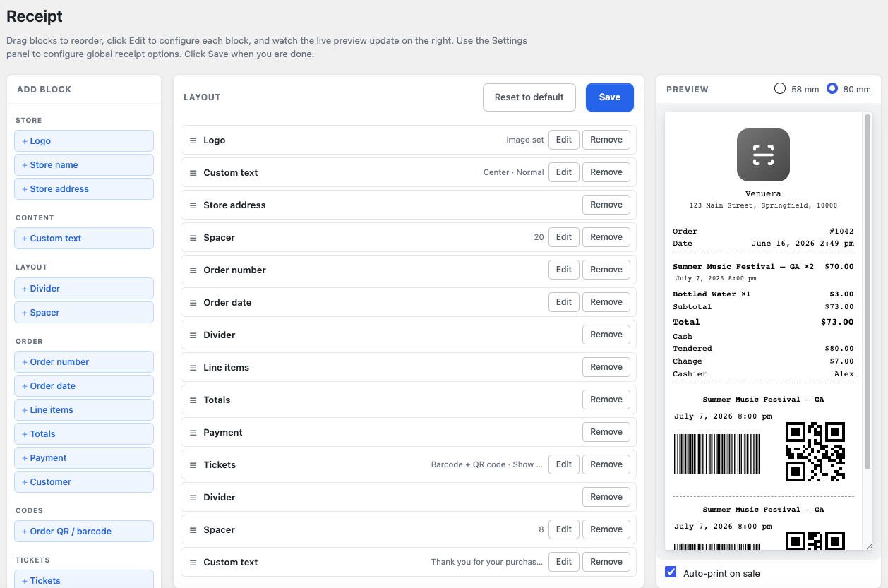The width and height of the screenshot is (888, 588).
Task: Save the receipt layout
Action: 610,97
